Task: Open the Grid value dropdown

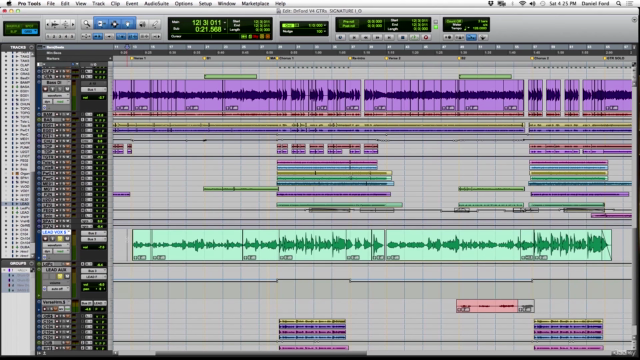Action: tap(325, 25)
